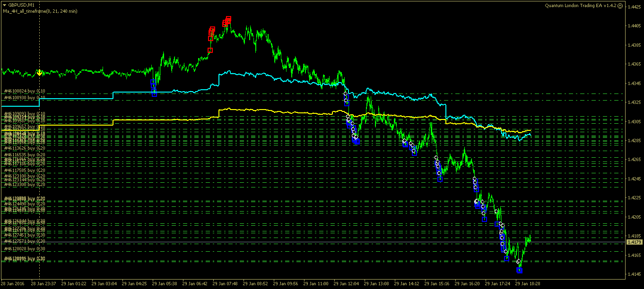Image resolution: width=644 pixels, height=289 pixels.
Task: Click the Ma_4H_all_timeframe indicator label
Action: (x=40, y=11)
